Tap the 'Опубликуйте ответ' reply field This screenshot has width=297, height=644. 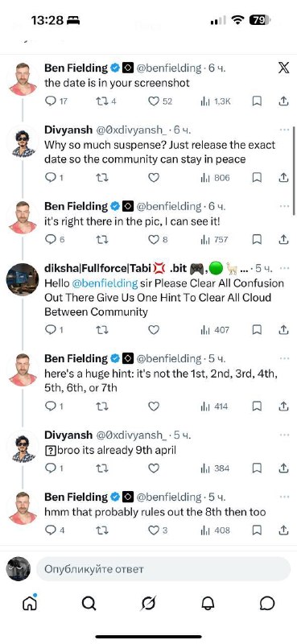click(x=163, y=569)
